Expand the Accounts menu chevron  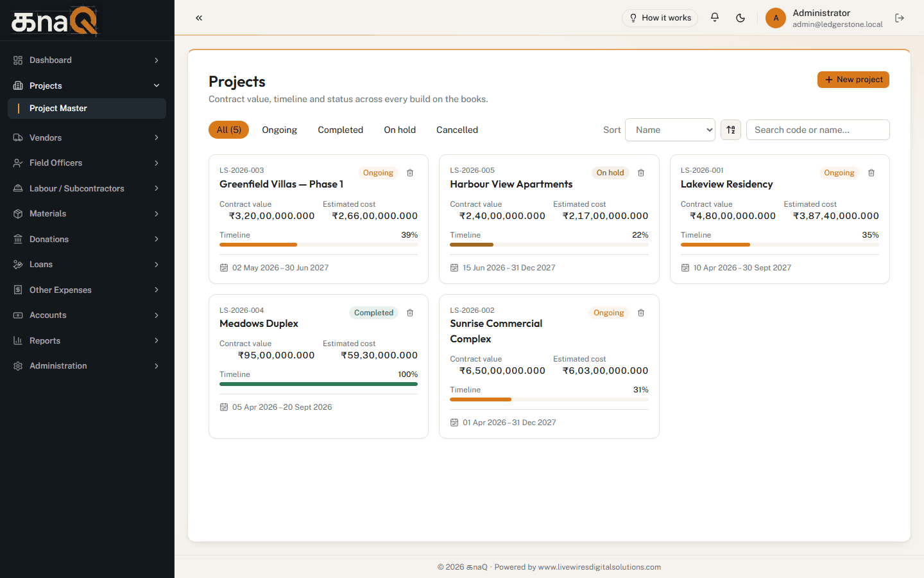tap(157, 315)
